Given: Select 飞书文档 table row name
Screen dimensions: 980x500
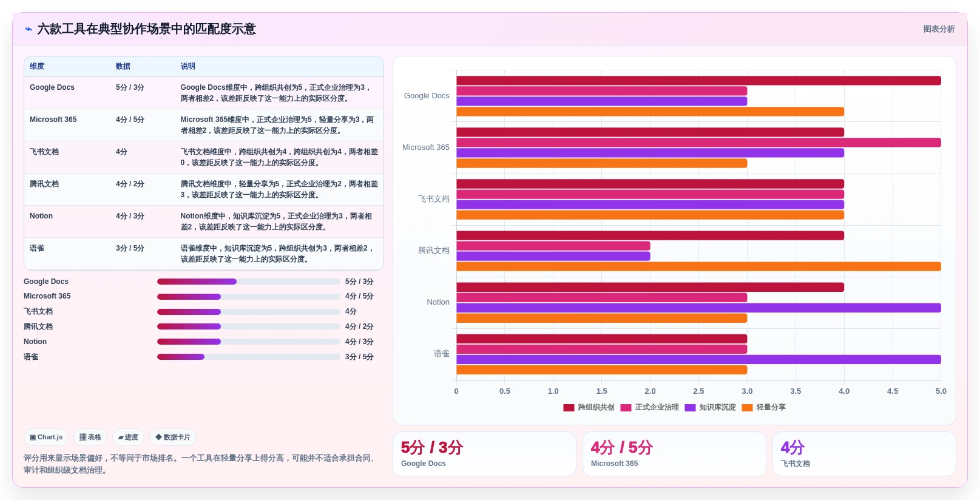Looking at the screenshot, I should [44, 152].
